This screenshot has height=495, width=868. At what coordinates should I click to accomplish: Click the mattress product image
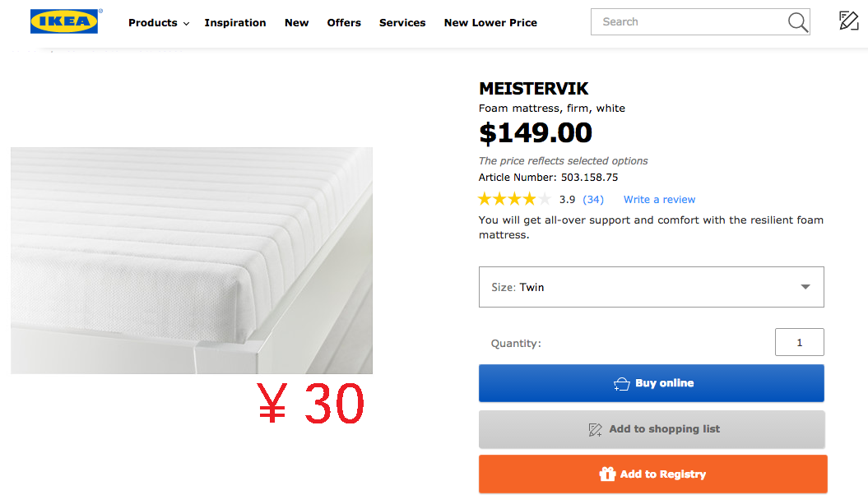pyautogui.click(x=192, y=261)
